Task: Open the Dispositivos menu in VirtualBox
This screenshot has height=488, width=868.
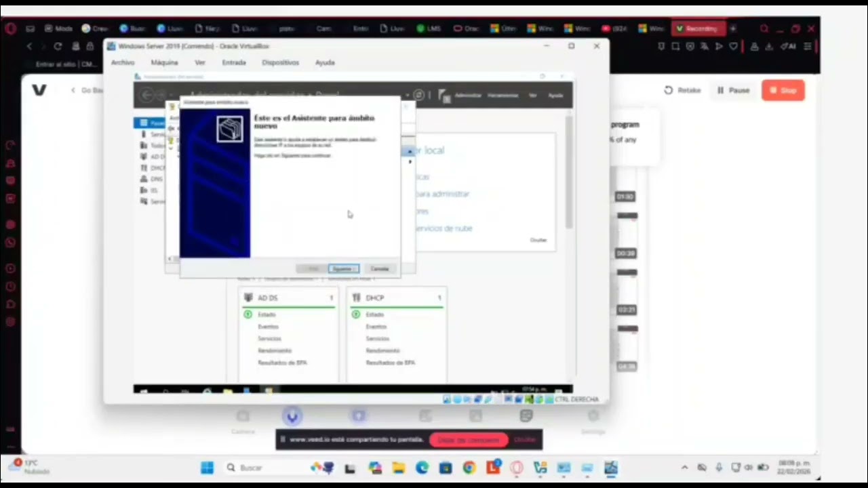Action: click(x=280, y=62)
